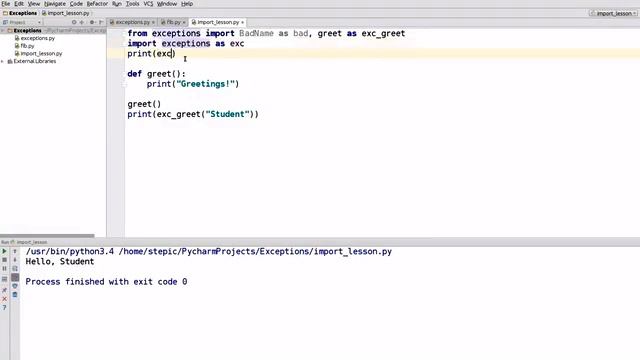This screenshot has width=640, height=360.
Task: Click the down arrow in Run console toolbar
Action: pyautogui.click(x=15, y=260)
